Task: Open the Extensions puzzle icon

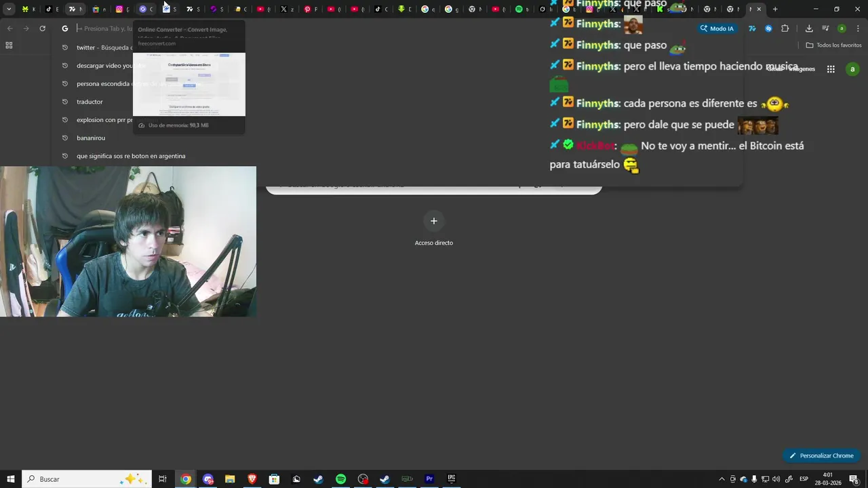Action: coord(785,28)
